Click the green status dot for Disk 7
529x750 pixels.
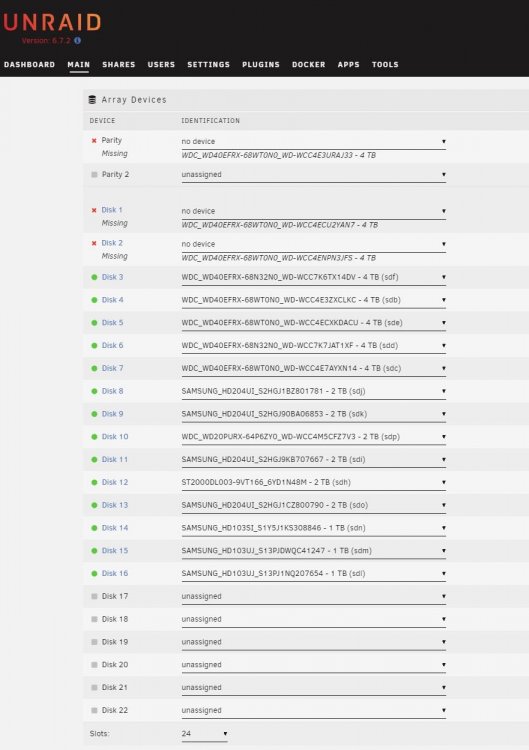click(94, 368)
